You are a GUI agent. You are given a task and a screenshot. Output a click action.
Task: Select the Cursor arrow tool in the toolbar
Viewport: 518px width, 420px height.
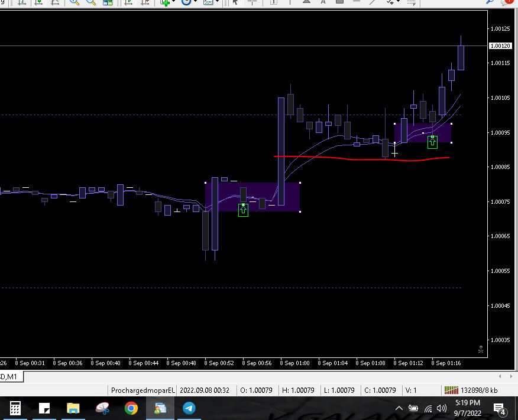[x=235, y=2]
